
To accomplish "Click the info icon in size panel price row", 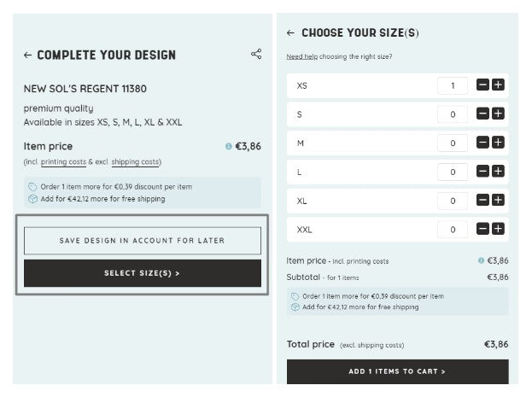I will [482, 260].
